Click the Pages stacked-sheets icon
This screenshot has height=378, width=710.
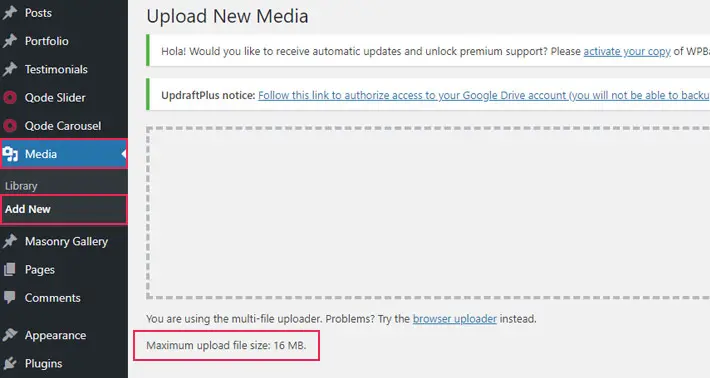click(10, 270)
